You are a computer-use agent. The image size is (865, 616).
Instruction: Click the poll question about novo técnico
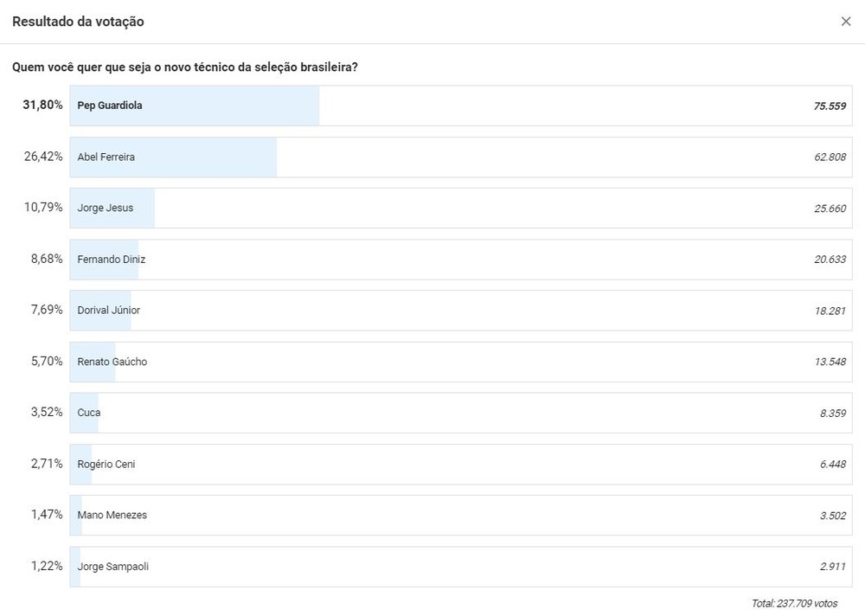[185, 67]
